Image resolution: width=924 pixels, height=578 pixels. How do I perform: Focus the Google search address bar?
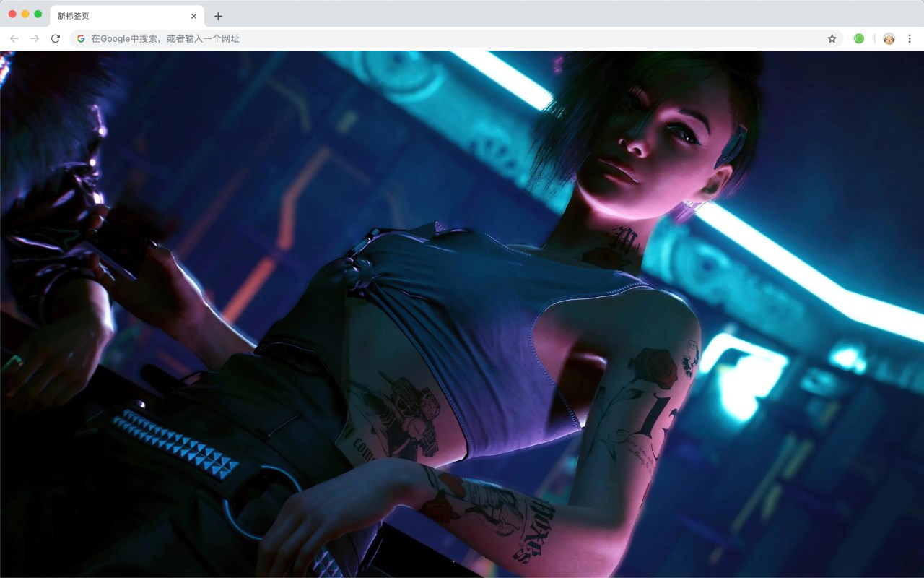[456, 38]
